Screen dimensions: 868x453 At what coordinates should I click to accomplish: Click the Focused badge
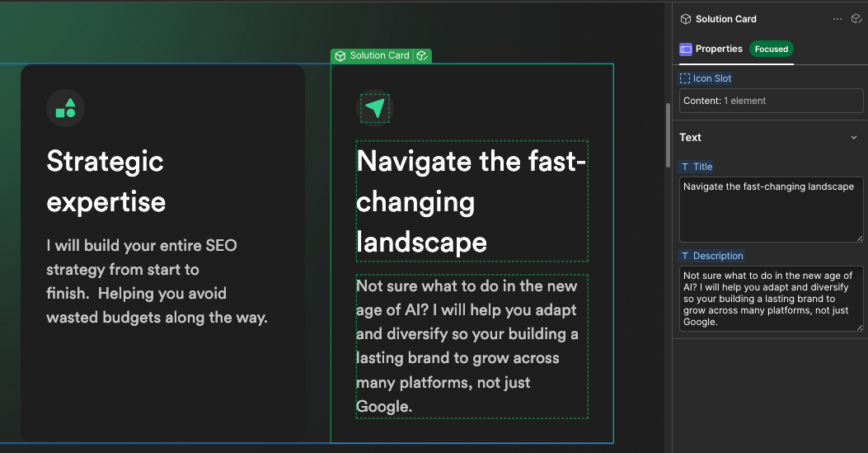[771, 49]
